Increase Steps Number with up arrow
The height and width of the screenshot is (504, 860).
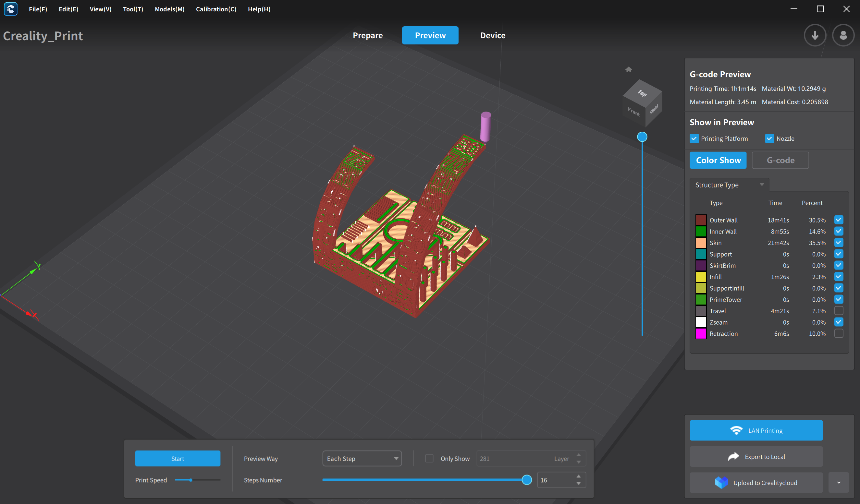point(578,476)
